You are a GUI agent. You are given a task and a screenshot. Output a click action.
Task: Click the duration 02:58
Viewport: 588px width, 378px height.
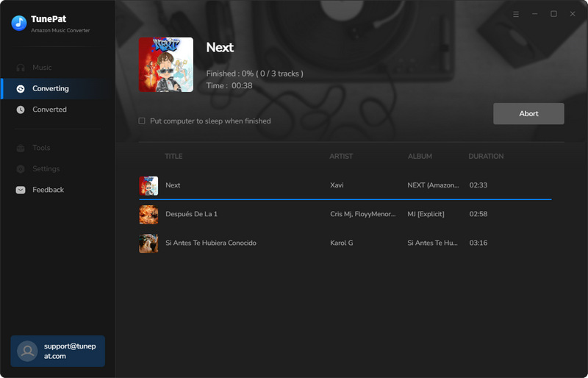point(478,214)
